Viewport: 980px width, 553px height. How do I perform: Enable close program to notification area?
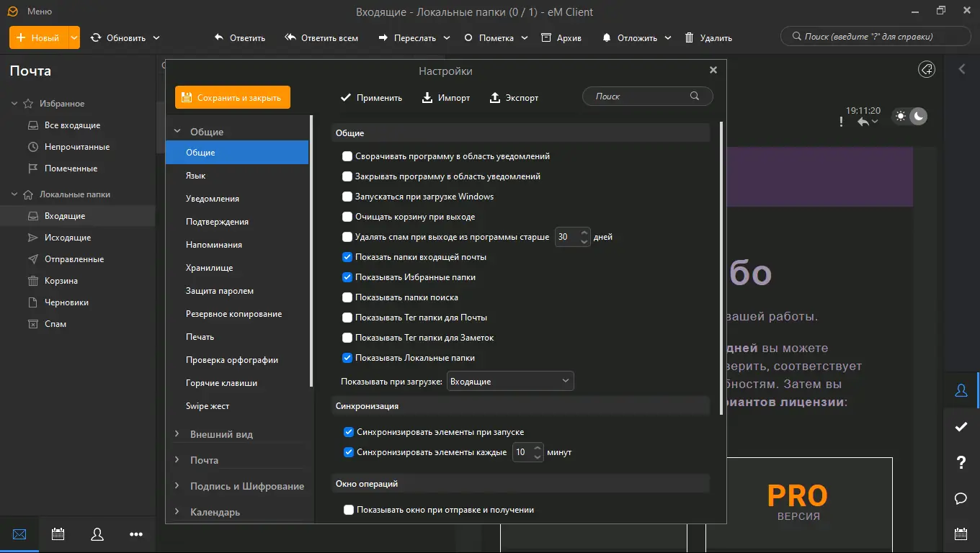[347, 176]
